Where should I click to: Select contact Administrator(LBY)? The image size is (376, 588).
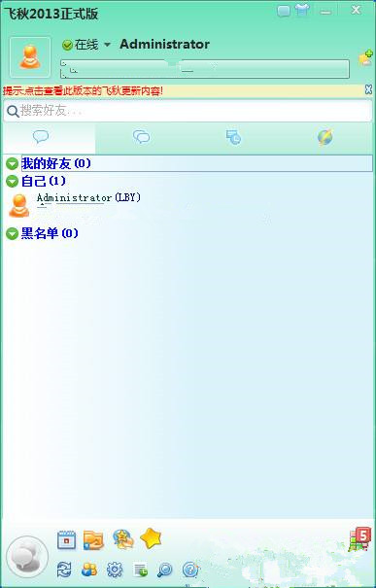[88, 197]
